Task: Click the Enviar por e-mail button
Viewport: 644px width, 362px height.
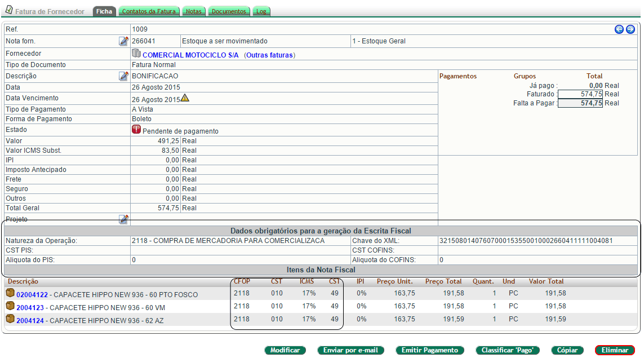Action: point(350,350)
